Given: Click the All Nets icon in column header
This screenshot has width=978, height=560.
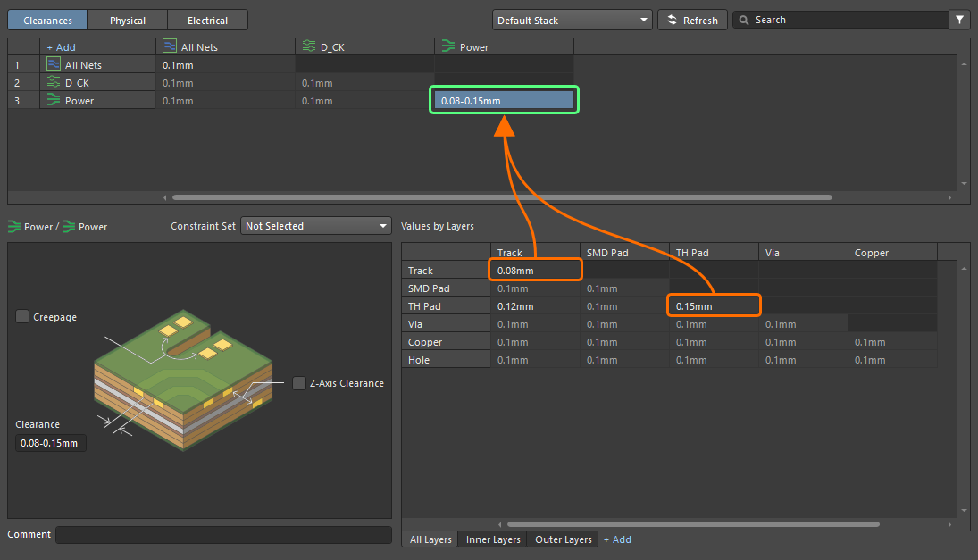Looking at the screenshot, I should pos(170,46).
